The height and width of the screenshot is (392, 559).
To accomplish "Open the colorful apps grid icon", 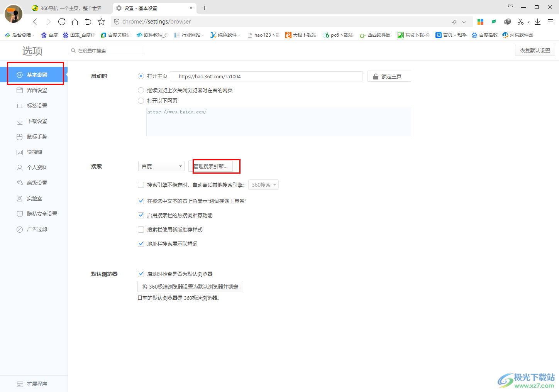I will pyautogui.click(x=480, y=22).
